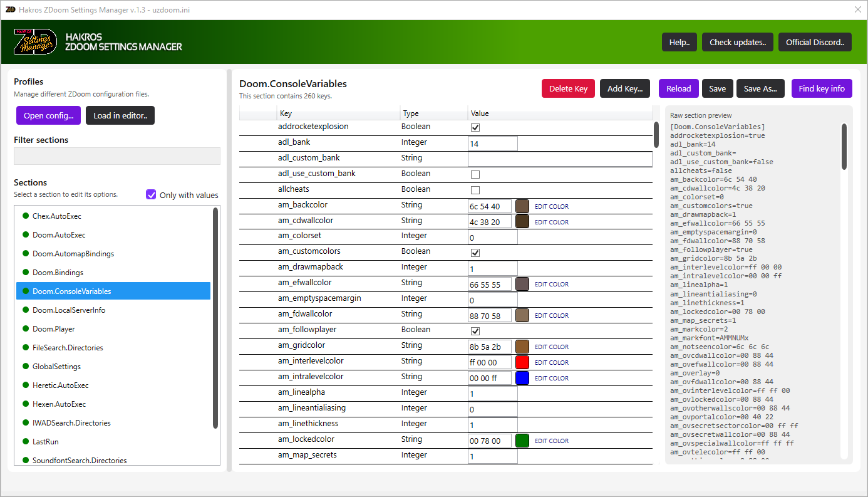The image size is (868, 497).
Task: Click the Save button
Action: tap(718, 88)
